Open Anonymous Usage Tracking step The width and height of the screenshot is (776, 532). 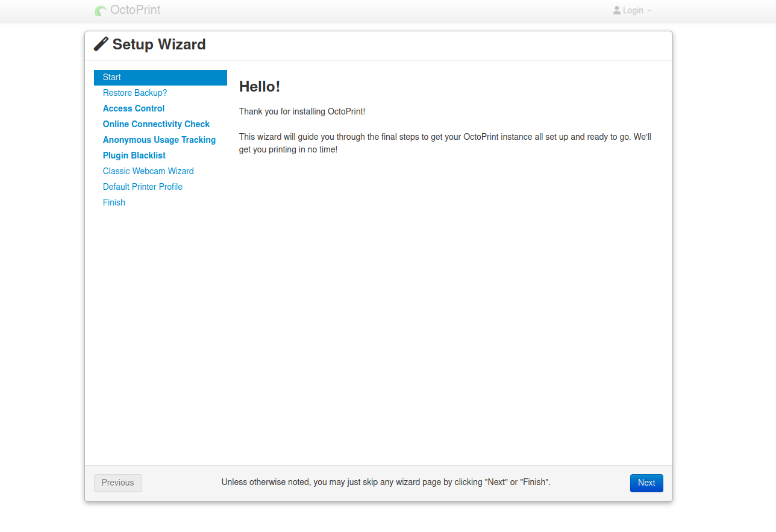coord(160,140)
